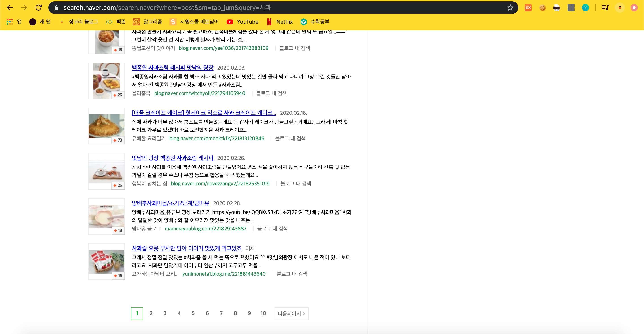The width and height of the screenshot is (644, 334).
Task: Click the orange EX extension icon
Action: [x=528, y=8]
